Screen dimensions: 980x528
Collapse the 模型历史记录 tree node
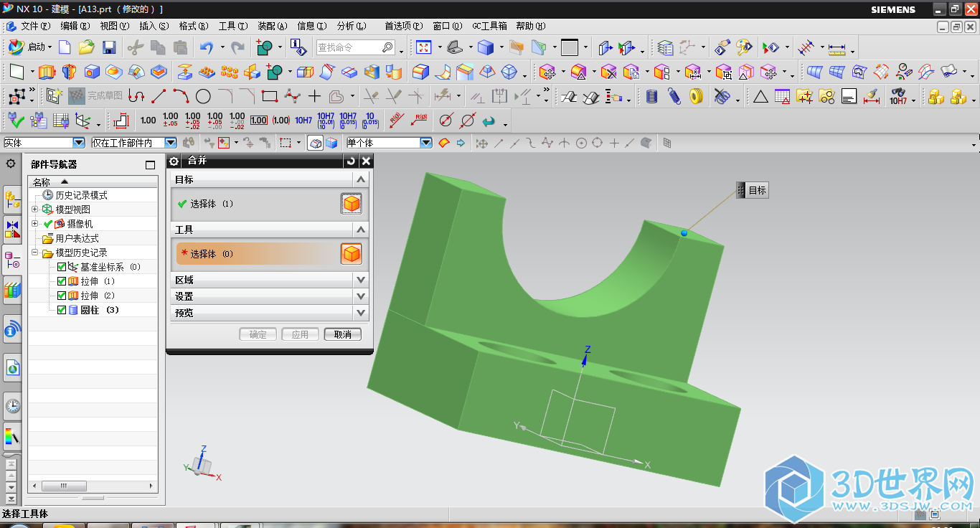pos(35,253)
